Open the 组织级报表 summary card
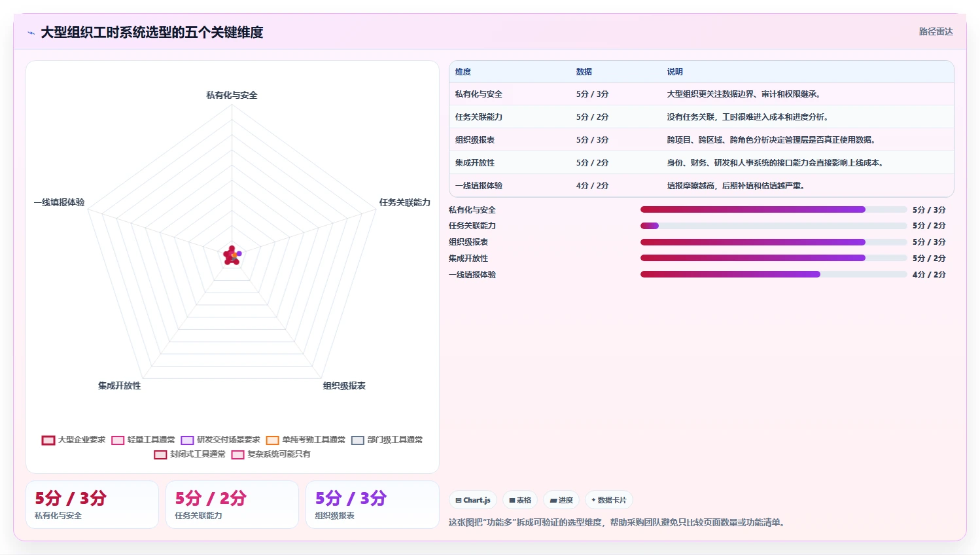Screen dimensions: 980x555 click(372, 505)
